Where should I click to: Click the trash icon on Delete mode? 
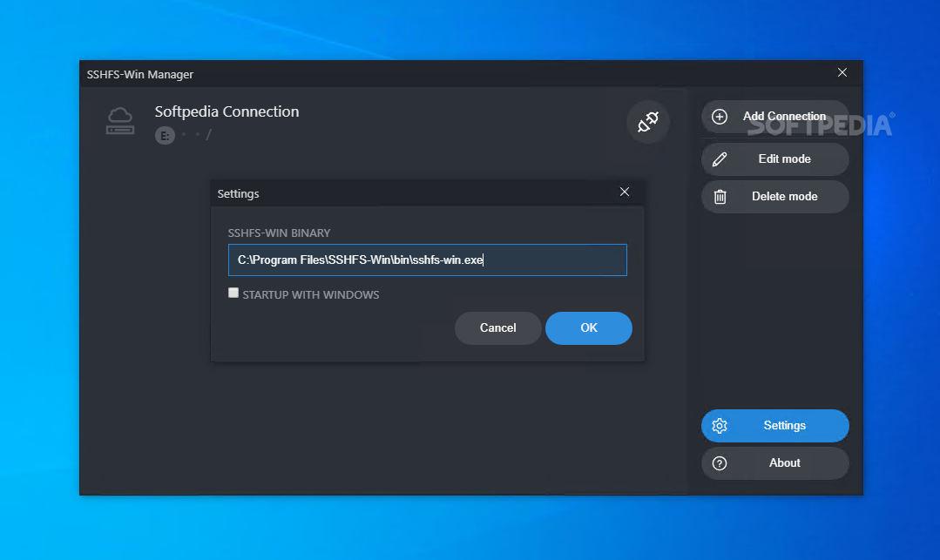[720, 196]
